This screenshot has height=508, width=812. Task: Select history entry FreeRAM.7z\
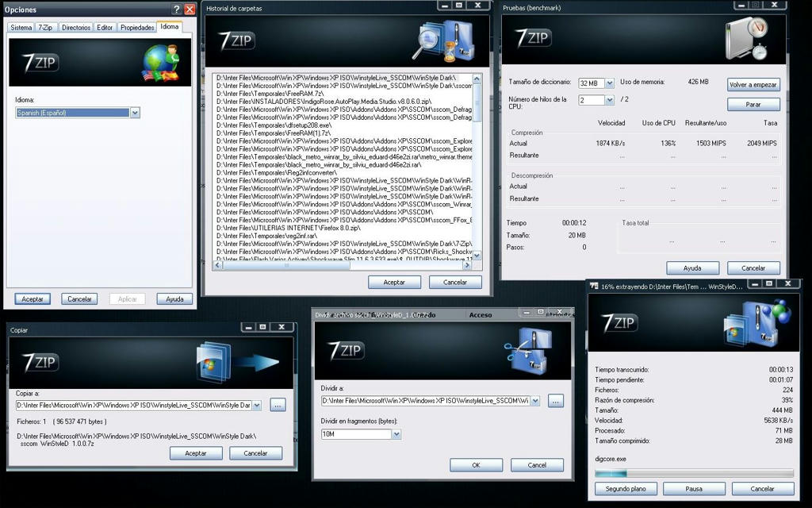[x=270, y=94]
